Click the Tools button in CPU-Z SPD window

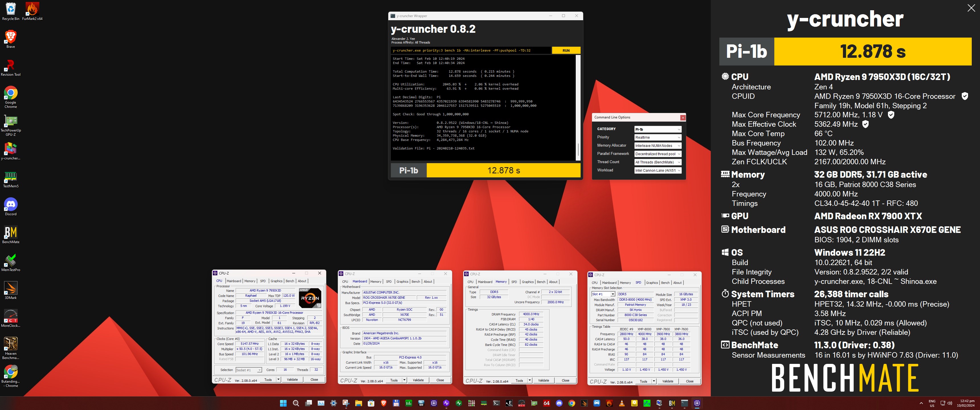(643, 381)
